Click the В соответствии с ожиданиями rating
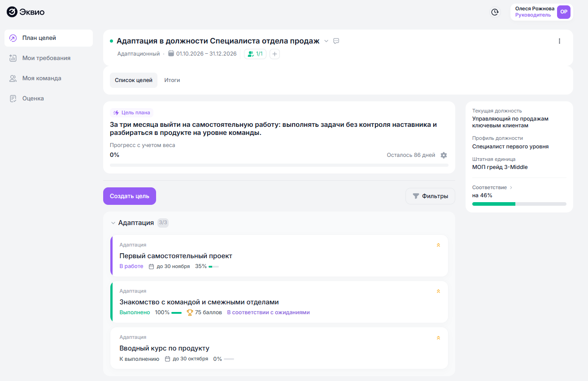This screenshot has width=588, height=381. 268,312
